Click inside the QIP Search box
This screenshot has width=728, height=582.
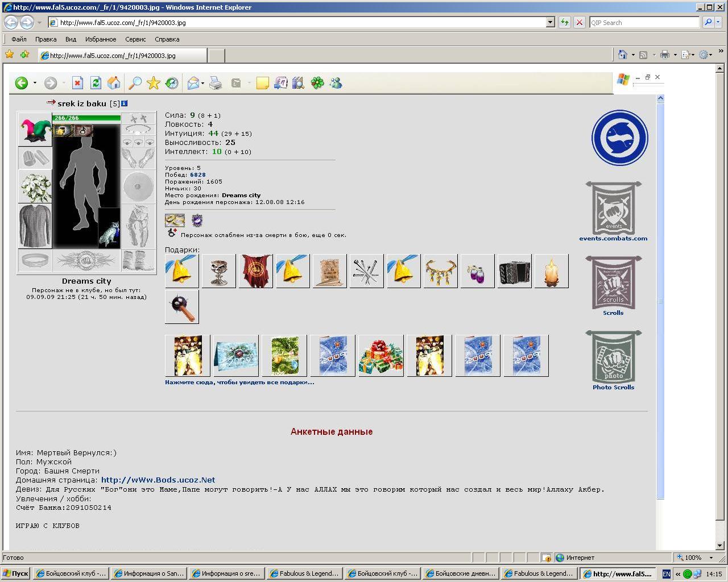point(644,22)
